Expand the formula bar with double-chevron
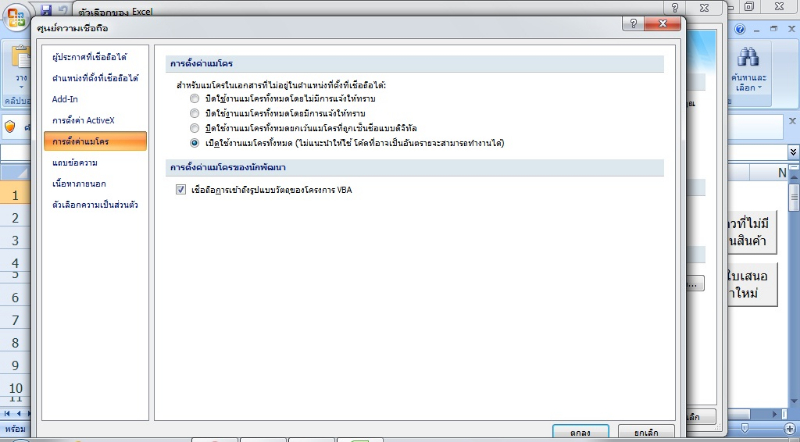Image resolution: width=800 pixels, height=442 pixels. coord(793,152)
